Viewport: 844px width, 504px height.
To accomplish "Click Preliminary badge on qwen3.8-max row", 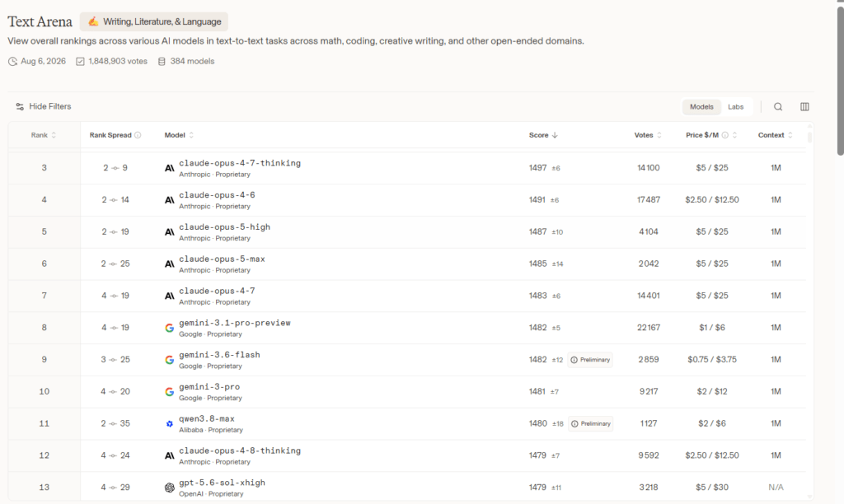I will pos(590,424).
